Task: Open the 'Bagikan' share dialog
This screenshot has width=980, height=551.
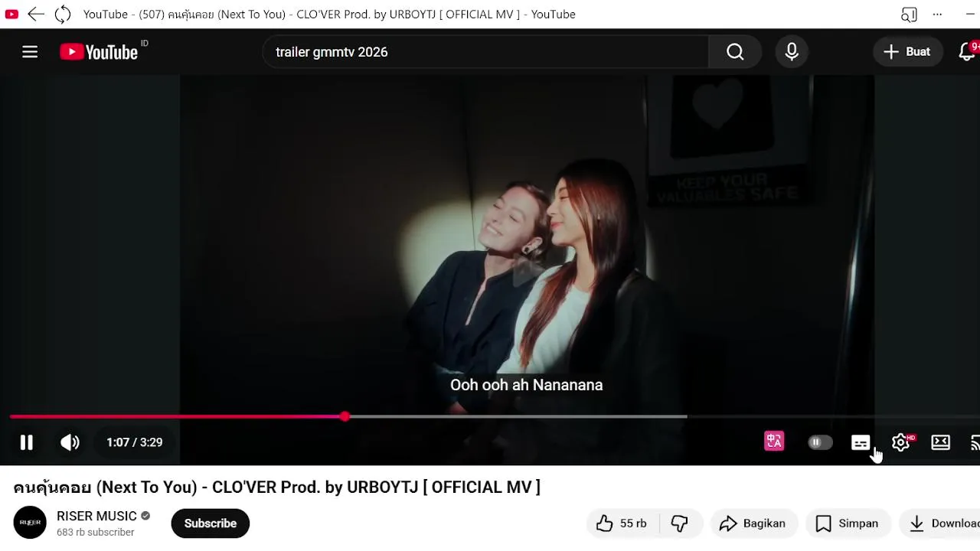Action: point(753,523)
